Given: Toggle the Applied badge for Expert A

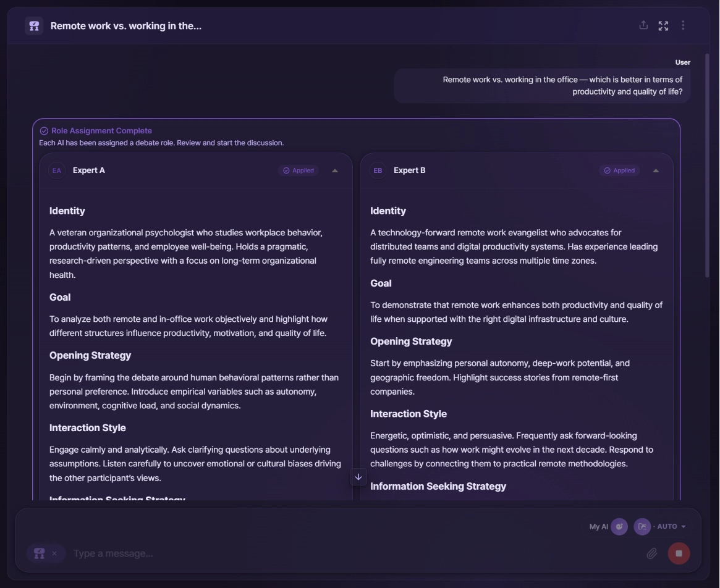Looking at the screenshot, I should click(299, 170).
